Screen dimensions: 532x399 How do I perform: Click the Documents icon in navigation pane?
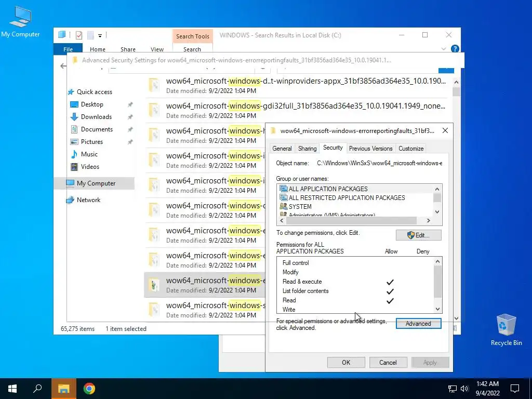point(74,129)
